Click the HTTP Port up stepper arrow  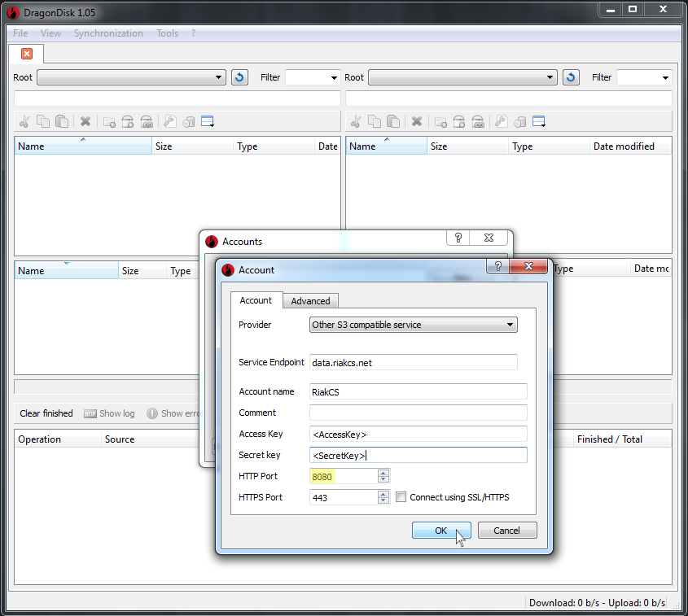point(383,473)
